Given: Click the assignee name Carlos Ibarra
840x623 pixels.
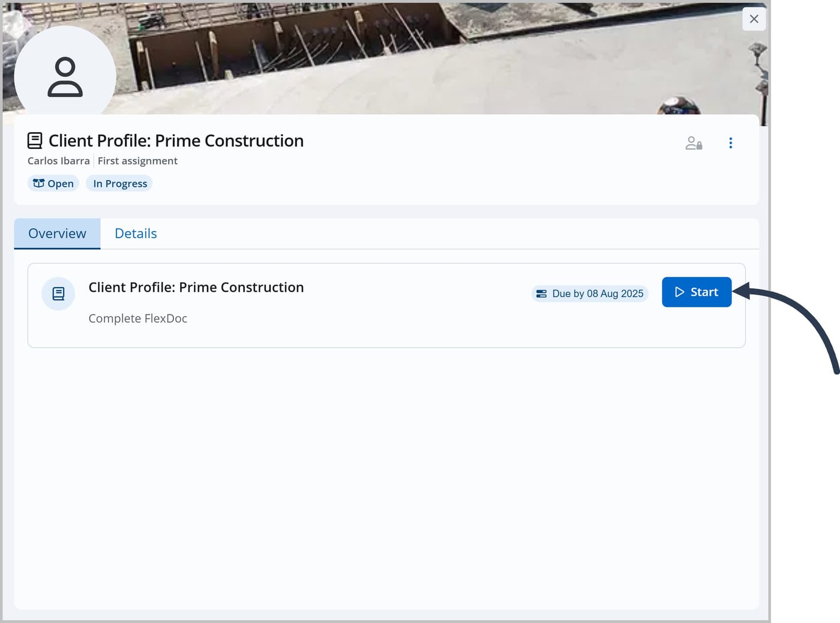Looking at the screenshot, I should [x=58, y=161].
